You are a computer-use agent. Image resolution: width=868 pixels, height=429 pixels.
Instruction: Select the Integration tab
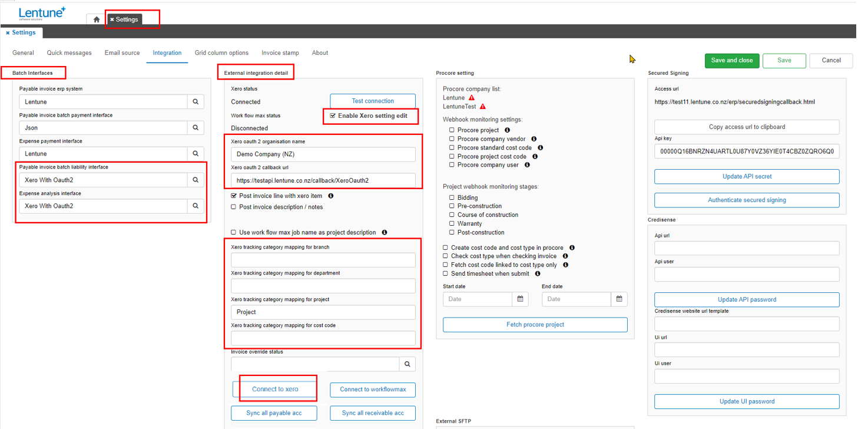pyautogui.click(x=167, y=53)
